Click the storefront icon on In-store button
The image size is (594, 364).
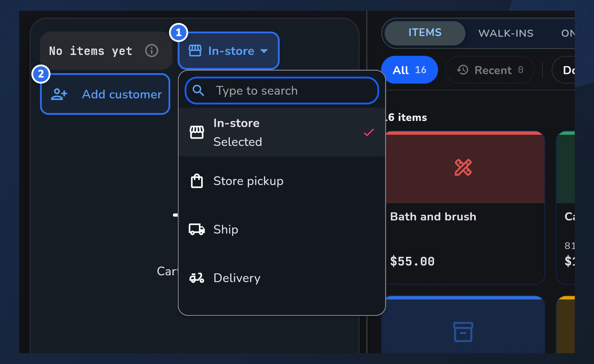point(195,51)
